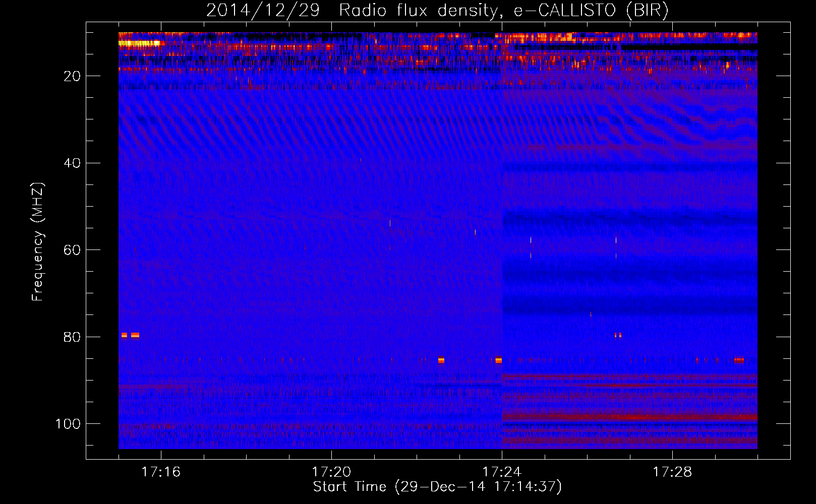Click the 'Start Time (29-Dec-14 17:14:37)' label
Viewport: 816px width, 504px height.
(x=437, y=487)
